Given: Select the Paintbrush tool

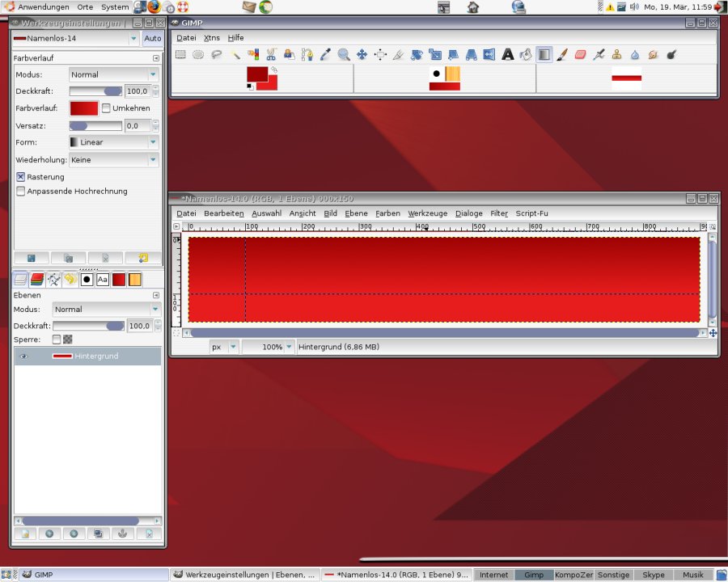Looking at the screenshot, I should (x=562, y=55).
